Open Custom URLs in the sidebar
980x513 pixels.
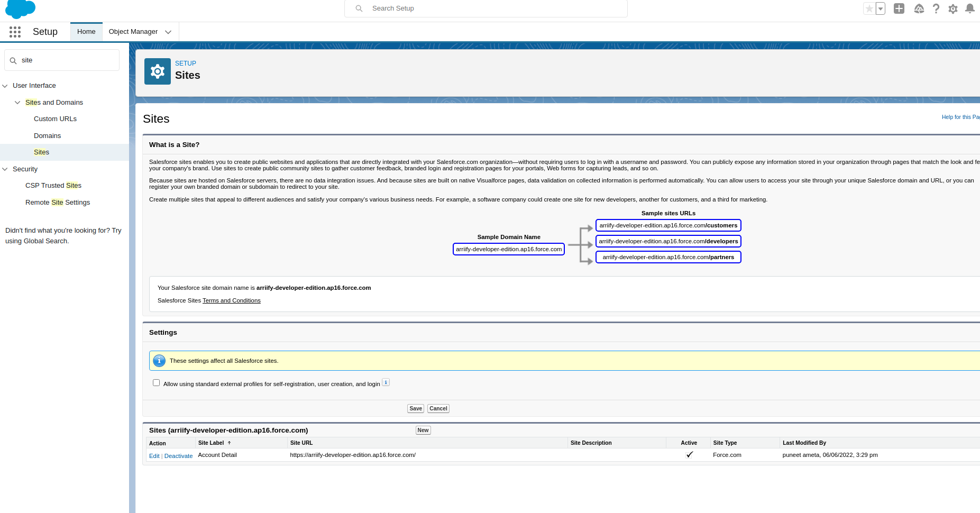55,119
